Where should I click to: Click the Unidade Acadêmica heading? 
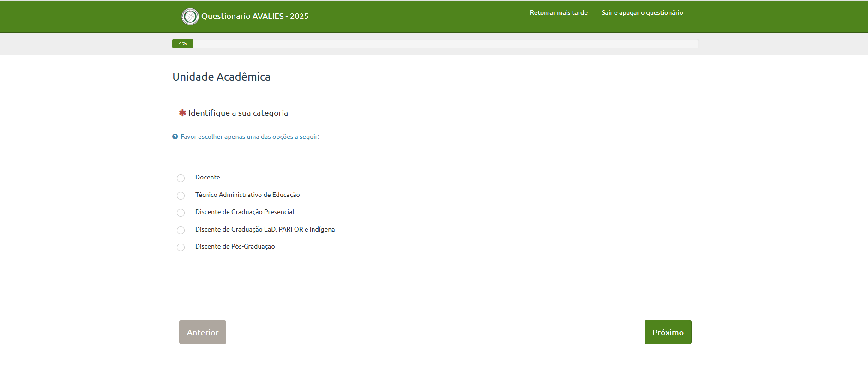pos(221,77)
